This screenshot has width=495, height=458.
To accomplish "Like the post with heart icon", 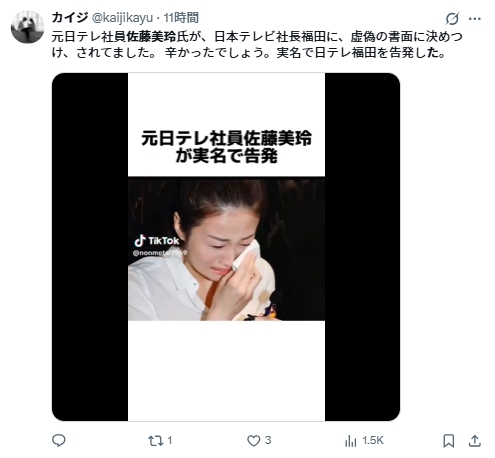I will click(x=253, y=441).
